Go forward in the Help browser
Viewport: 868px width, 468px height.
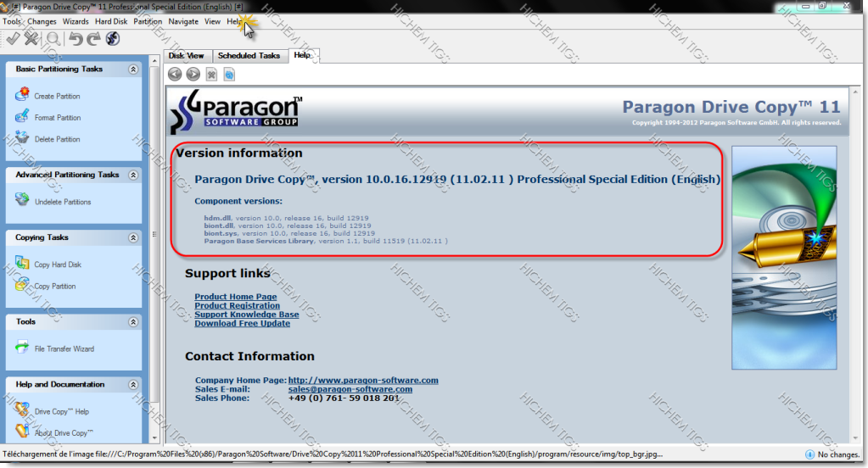193,74
